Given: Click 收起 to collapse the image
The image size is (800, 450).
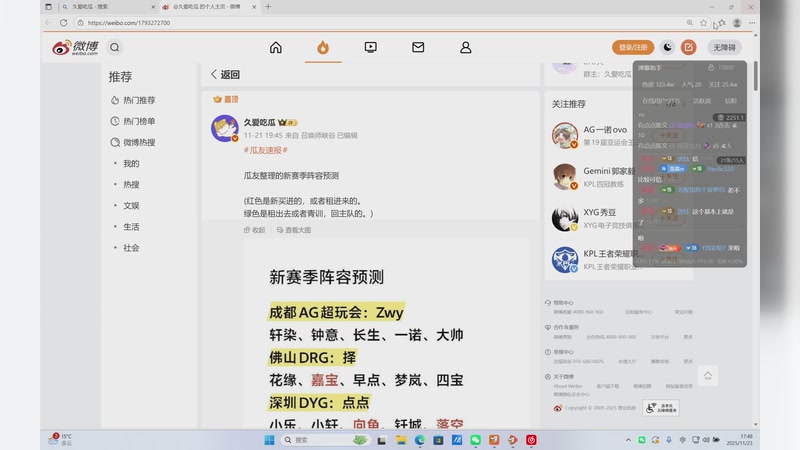Looking at the screenshot, I should coord(255,230).
